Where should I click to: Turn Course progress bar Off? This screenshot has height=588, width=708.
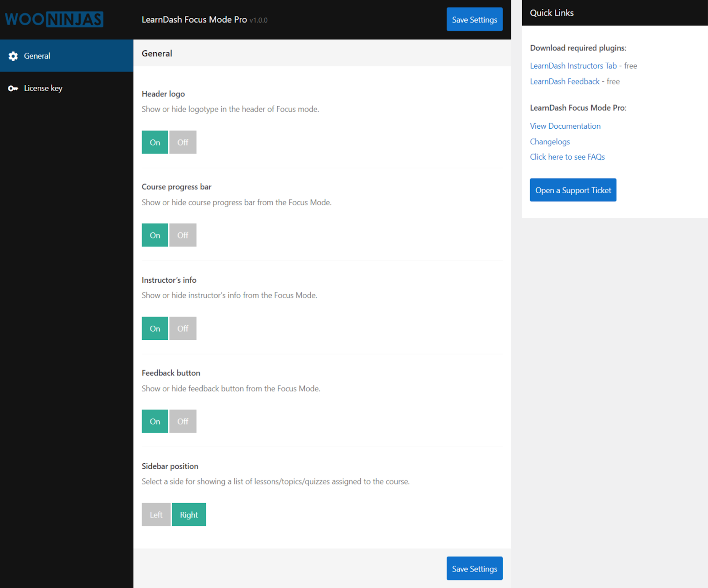tap(183, 235)
